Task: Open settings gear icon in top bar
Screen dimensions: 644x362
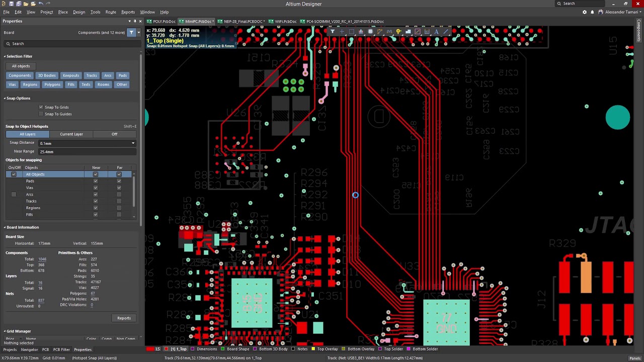Action: (x=584, y=12)
